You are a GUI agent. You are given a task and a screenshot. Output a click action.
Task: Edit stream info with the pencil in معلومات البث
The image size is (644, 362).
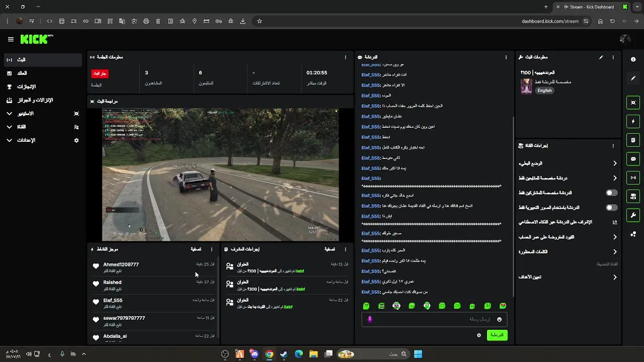(x=601, y=57)
